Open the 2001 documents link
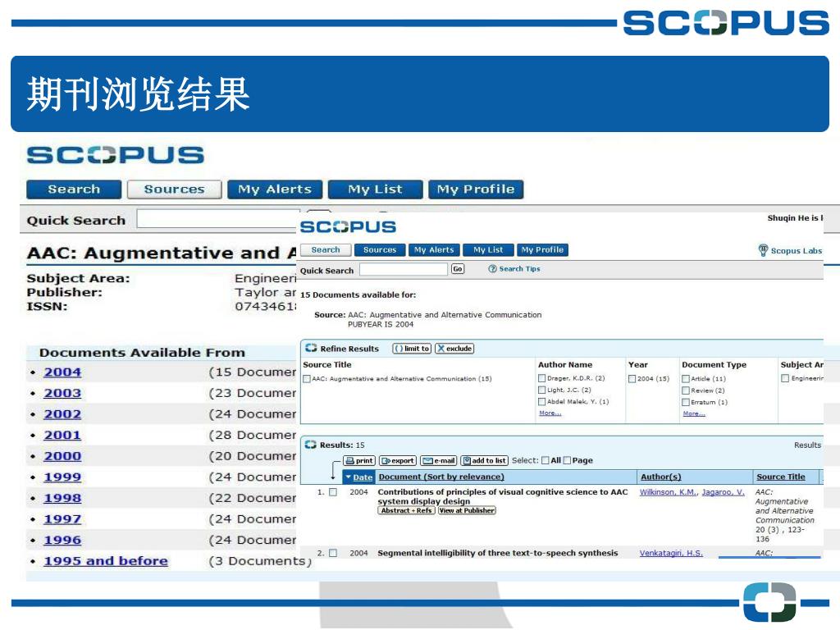Screen dimensions: 840x630 click(62, 435)
